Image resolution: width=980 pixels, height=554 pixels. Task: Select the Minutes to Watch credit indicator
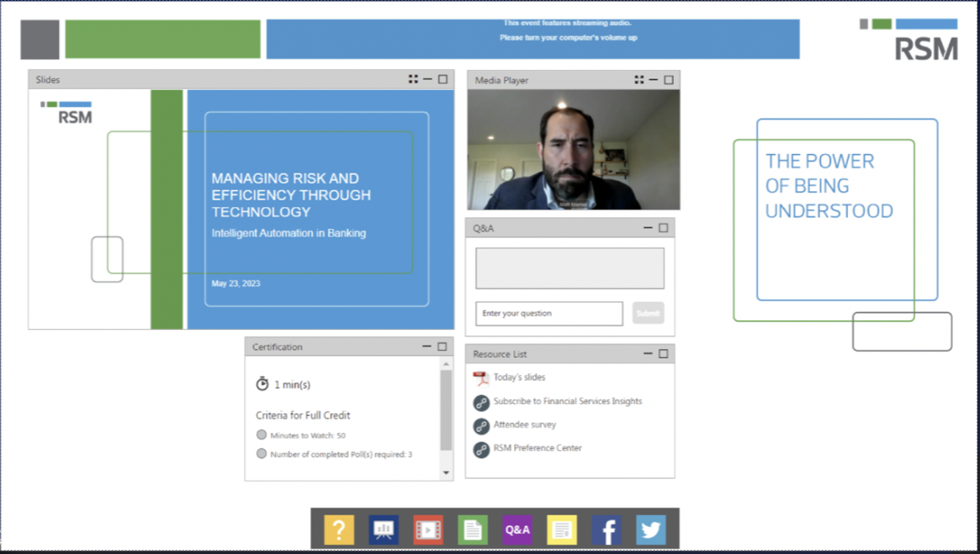click(x=262, y=435)
